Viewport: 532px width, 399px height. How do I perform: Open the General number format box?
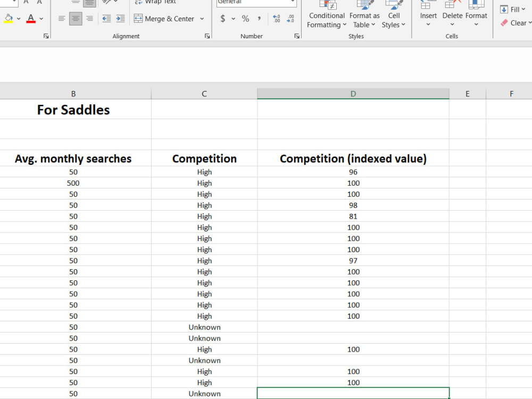(x=256, y=3)
